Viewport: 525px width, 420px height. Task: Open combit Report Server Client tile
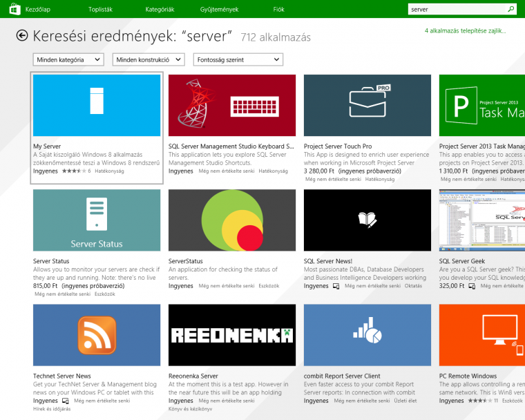coord(367,335)
